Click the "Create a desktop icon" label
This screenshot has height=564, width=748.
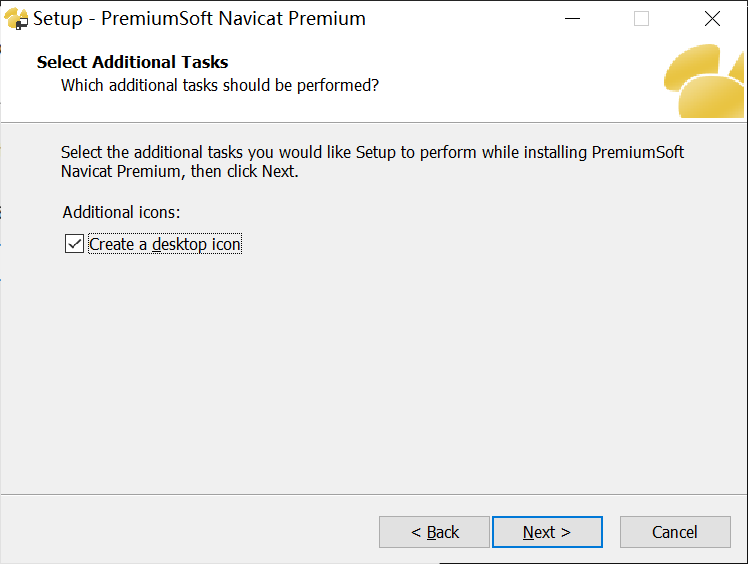click(165, 244)
